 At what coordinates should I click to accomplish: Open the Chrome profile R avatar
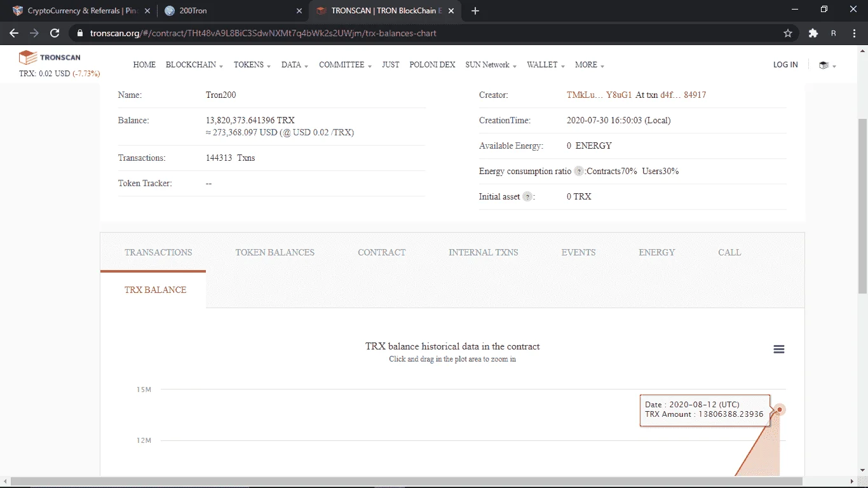833,33
